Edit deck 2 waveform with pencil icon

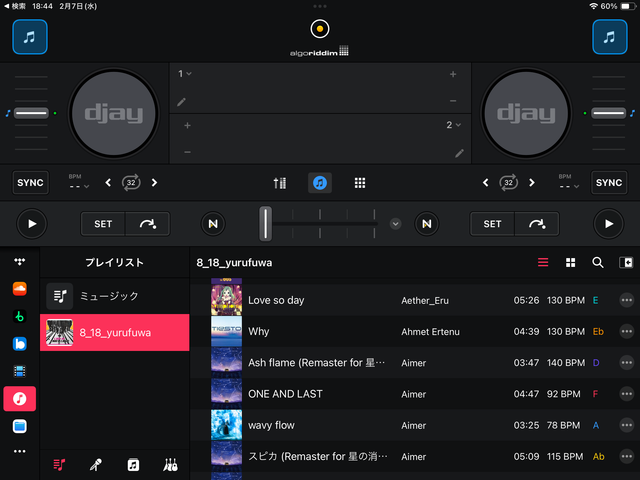(x=459, y=153)
